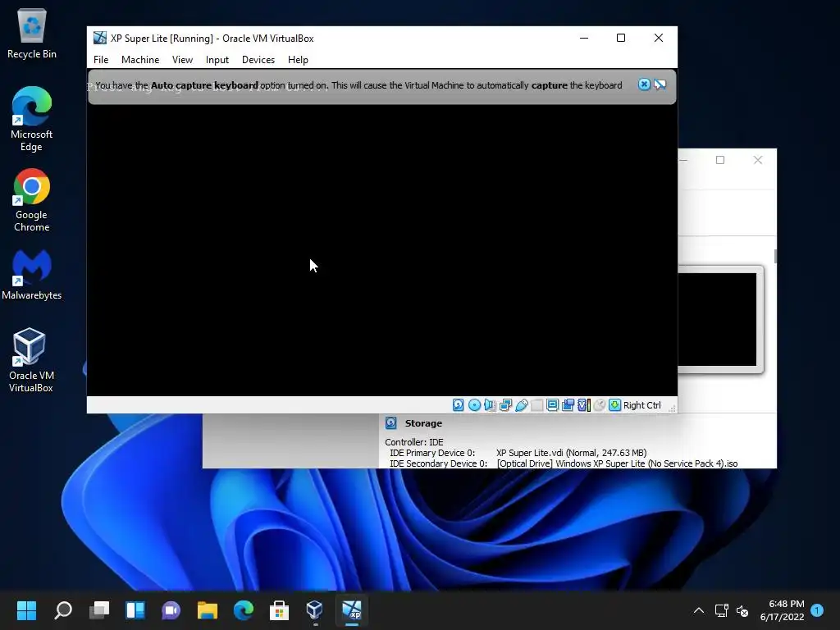Viewport: 840px width, 630px height.
Task: Open File Explorer from taskbar
Action: click(208, 609)
